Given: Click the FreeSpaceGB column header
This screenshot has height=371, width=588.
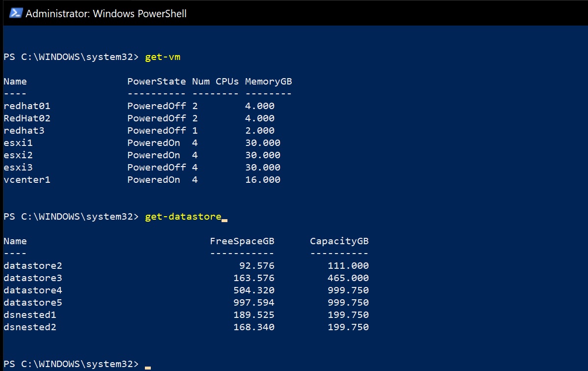Looking at the screenshot, I should point(242,241).
